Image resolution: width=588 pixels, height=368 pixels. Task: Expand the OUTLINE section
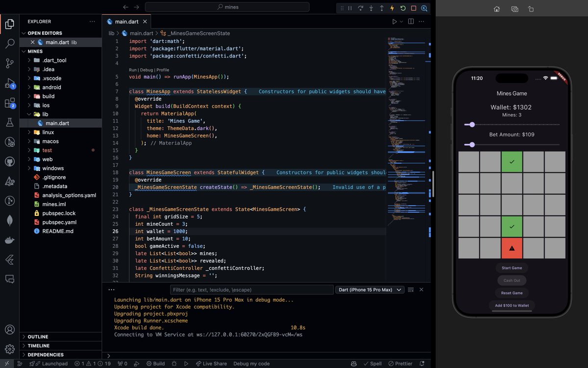(x=61, y=337)
